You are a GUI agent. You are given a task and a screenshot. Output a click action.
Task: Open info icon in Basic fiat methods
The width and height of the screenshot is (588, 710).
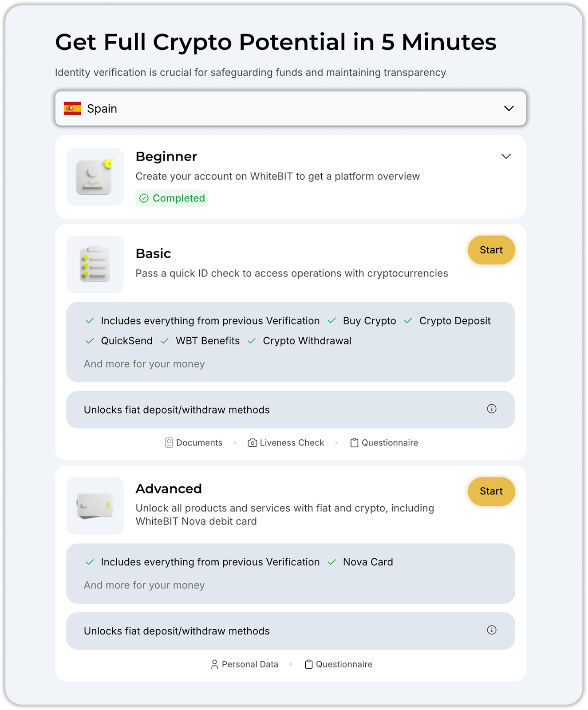pyautogui.click(x=492, y=409)
